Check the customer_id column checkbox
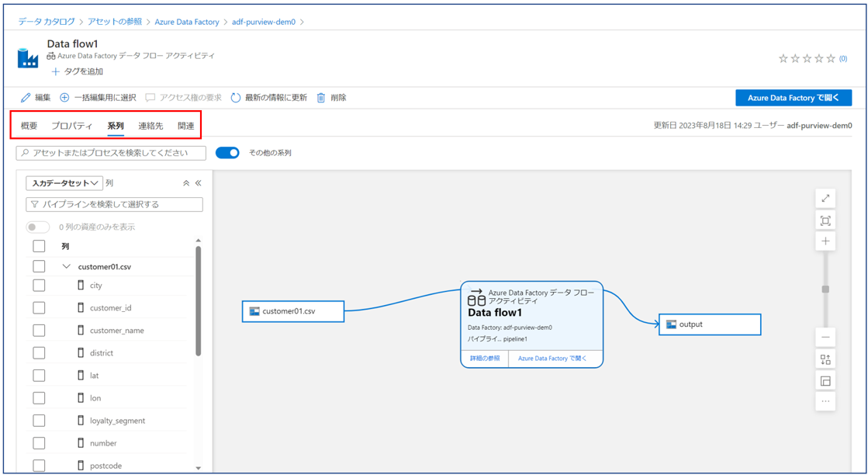868x475 pixels. 39,308
